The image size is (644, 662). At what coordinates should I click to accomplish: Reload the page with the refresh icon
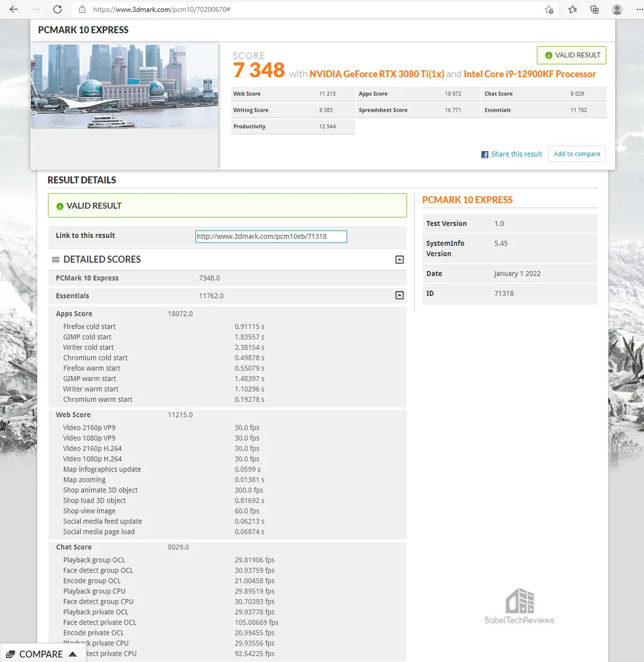[57, 9]
